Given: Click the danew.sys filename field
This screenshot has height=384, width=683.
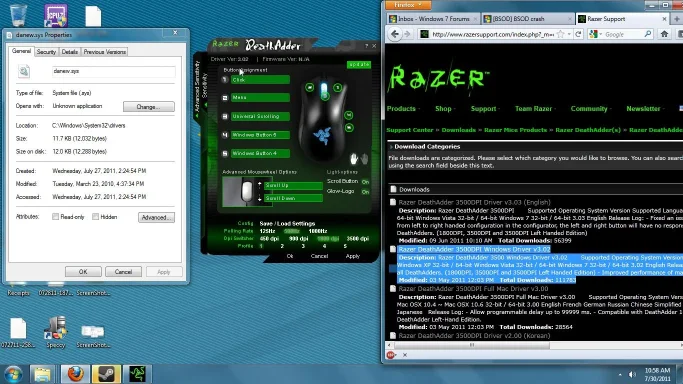Looking at the screenshot, I should 114,71.
